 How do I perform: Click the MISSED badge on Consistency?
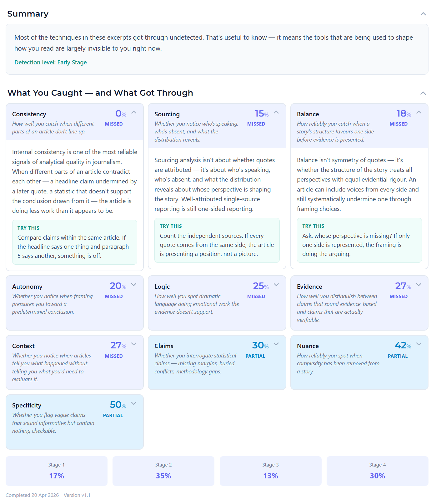coord(114,124)
